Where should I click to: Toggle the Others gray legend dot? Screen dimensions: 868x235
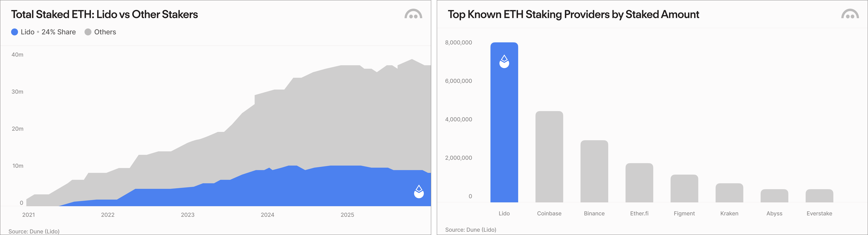[88, 32]
